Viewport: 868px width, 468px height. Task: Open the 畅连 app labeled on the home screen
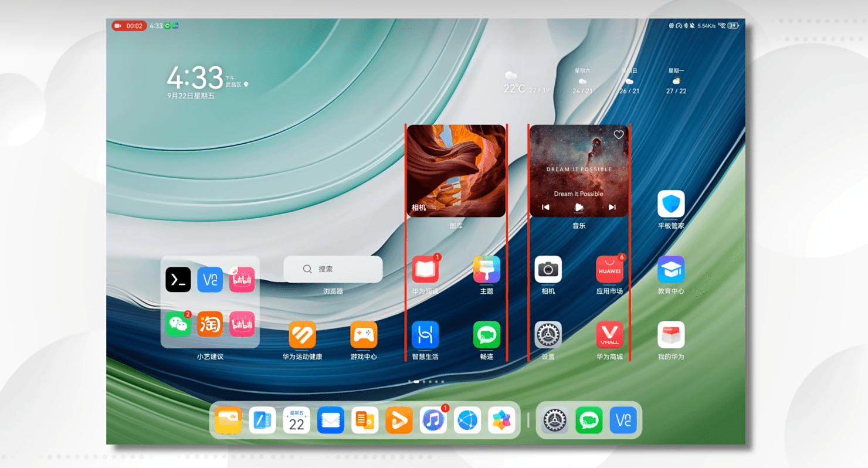(487, 335)
